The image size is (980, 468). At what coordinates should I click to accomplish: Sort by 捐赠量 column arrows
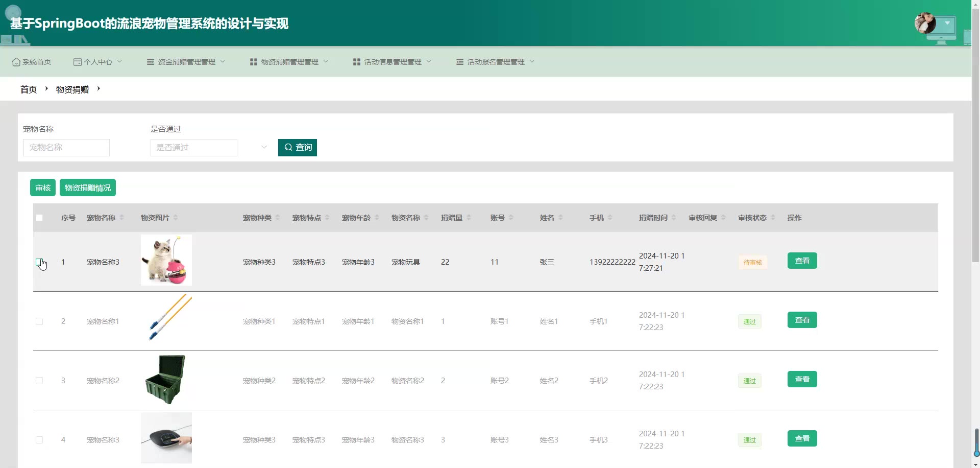[x=469, y=218]
